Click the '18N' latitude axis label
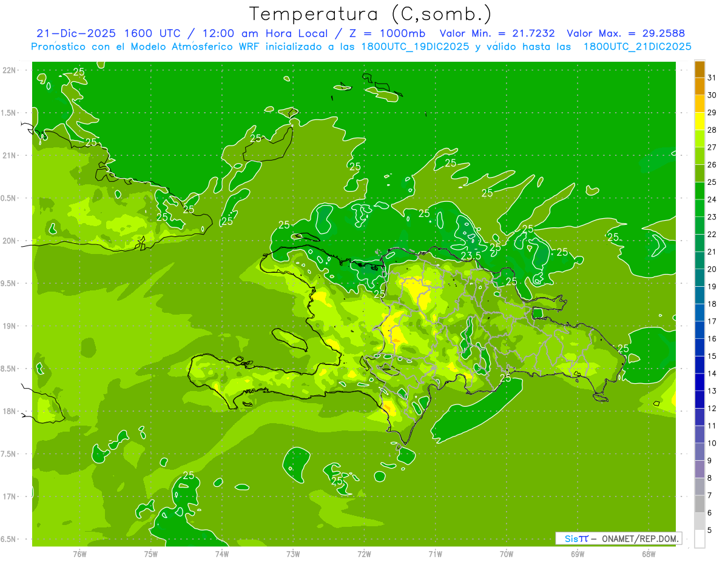This screenshot has height=562, width=728. (x=10, y=411)
